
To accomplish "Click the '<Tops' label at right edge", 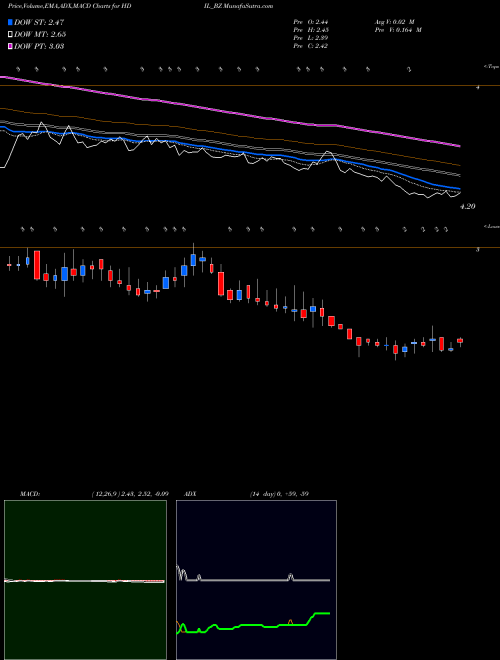I will (491, 67).
